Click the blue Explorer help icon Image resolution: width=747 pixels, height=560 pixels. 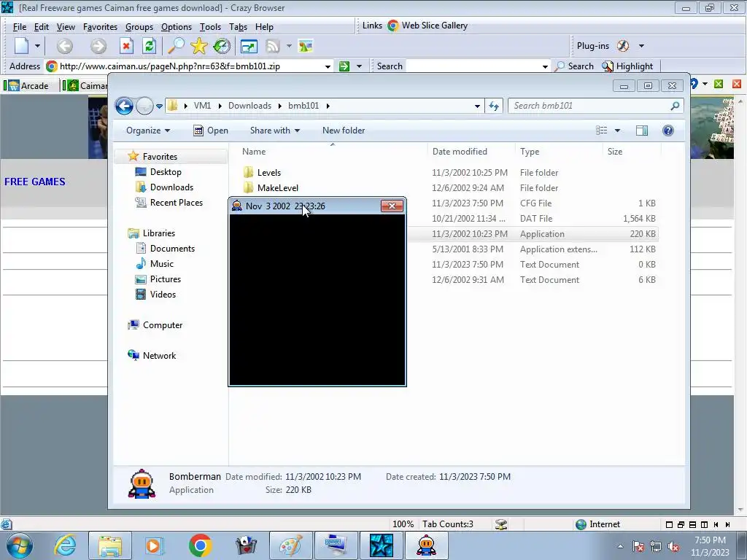coord(668,131)
